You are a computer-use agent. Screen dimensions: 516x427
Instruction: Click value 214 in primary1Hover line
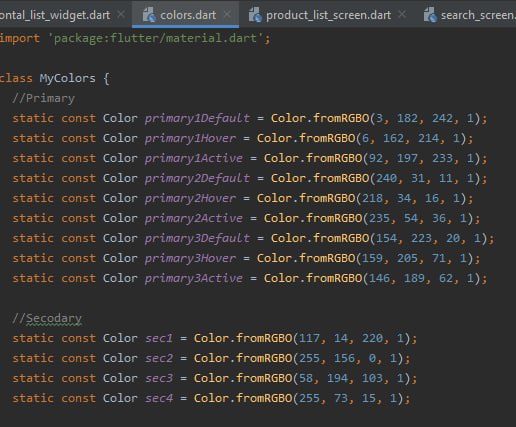tap(428, 138)
